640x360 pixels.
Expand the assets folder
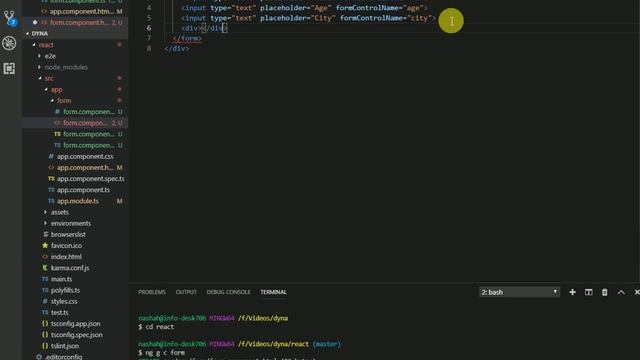click(x=60, y=212)
